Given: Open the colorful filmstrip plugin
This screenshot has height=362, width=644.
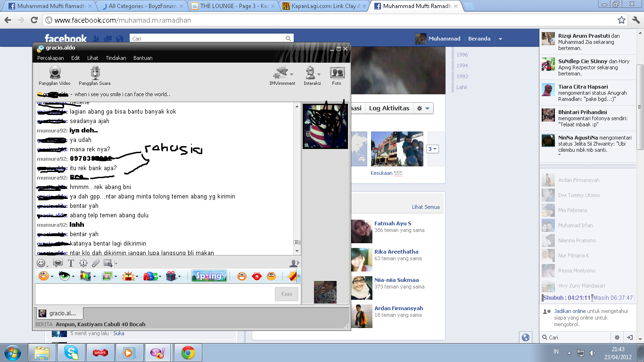Looking at the screenshot, I should tap(85, 276).
